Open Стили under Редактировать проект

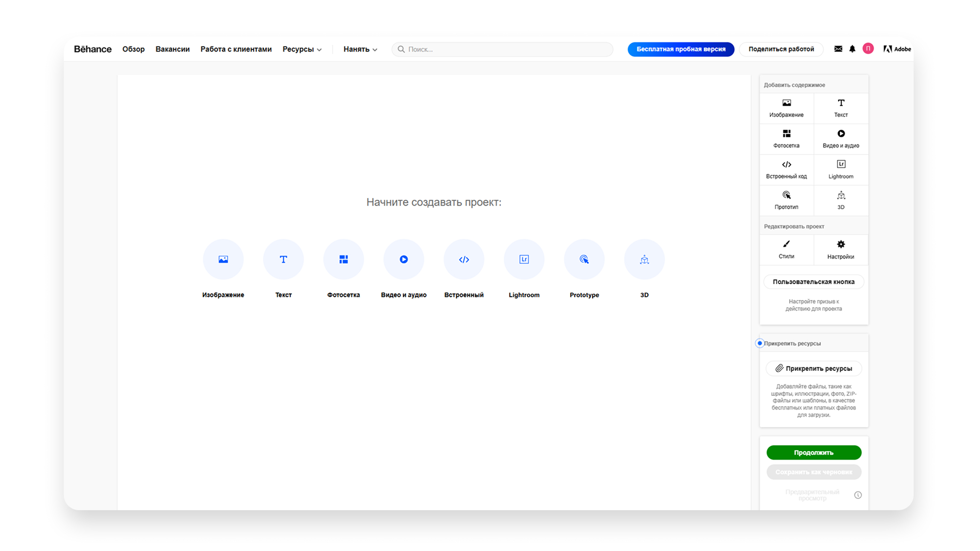[x=786, y=250]
